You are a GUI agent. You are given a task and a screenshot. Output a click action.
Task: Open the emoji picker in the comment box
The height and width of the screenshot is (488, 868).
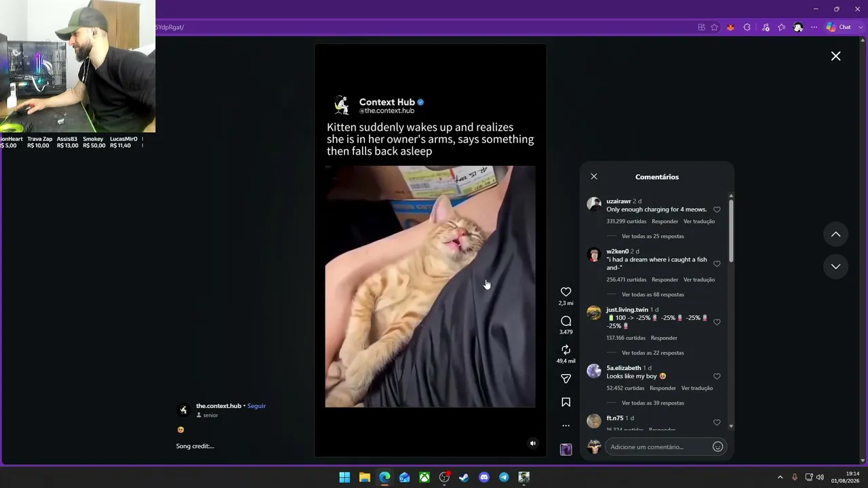pyautogui.click(x=717, y=447)
